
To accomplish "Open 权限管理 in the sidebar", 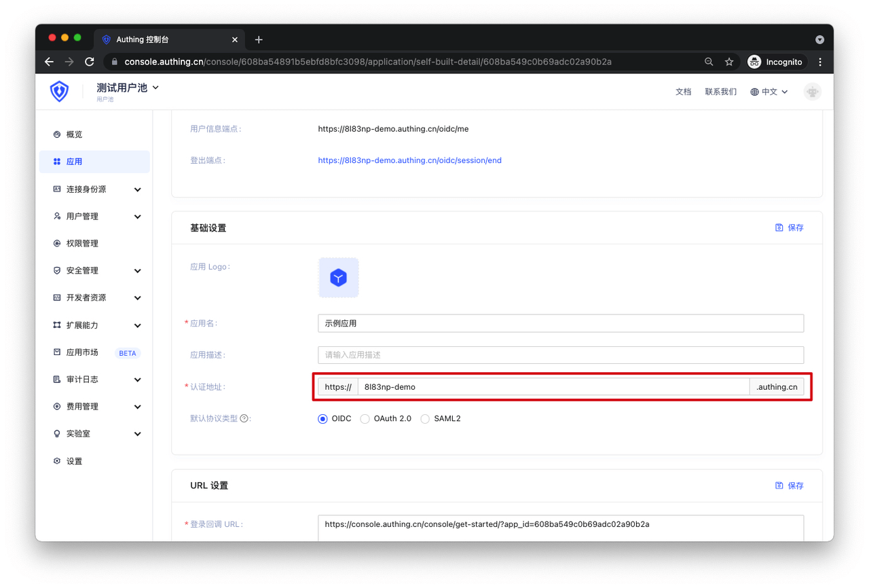I will (82, 243).
